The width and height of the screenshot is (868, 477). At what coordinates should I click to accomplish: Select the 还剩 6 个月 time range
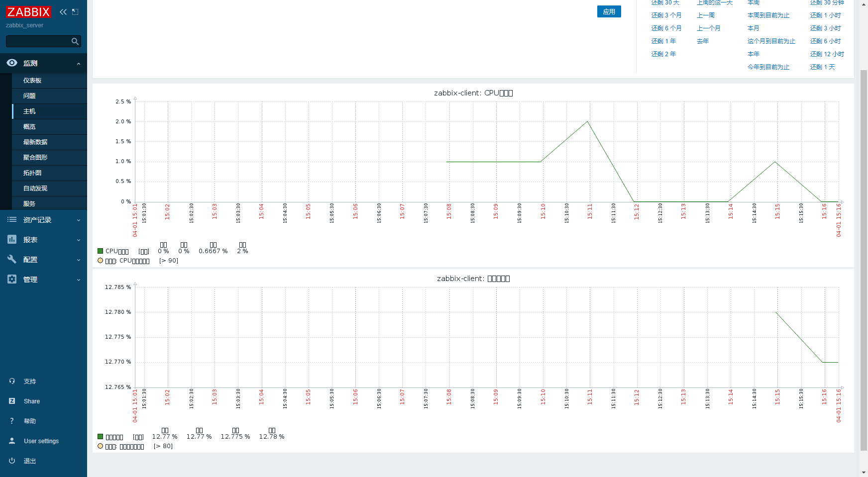point(666,28)
